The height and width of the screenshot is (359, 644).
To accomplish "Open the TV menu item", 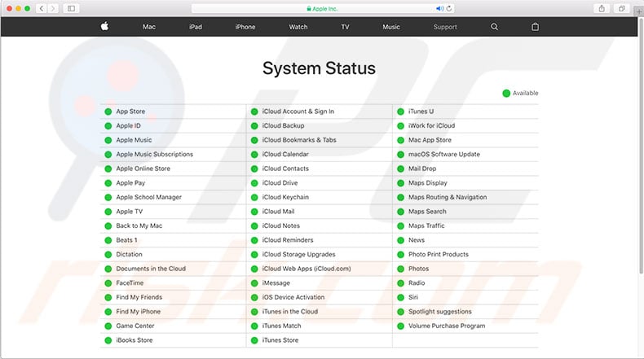I will pos(345,27).
